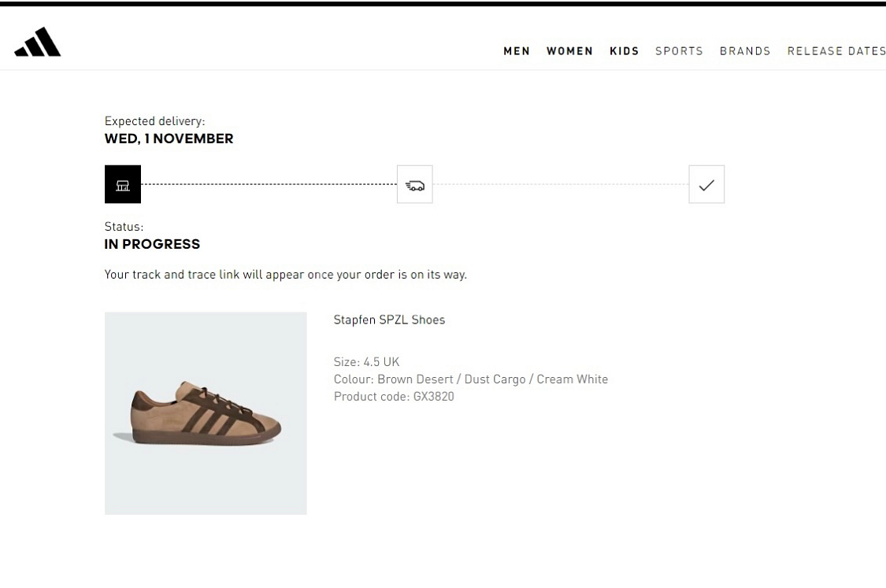Open the KIDS navigation menu
886x588 pixels.
[625, 51]
